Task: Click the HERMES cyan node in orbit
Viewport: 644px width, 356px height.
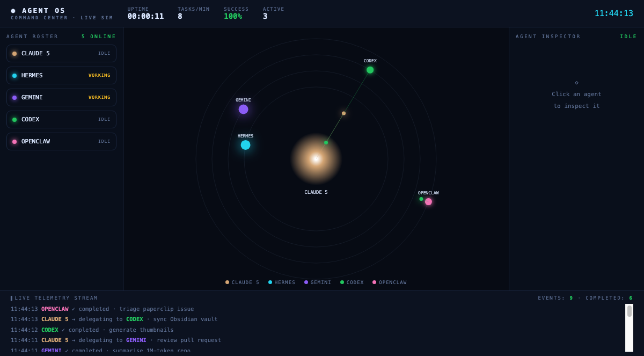Action: (245, 145)
